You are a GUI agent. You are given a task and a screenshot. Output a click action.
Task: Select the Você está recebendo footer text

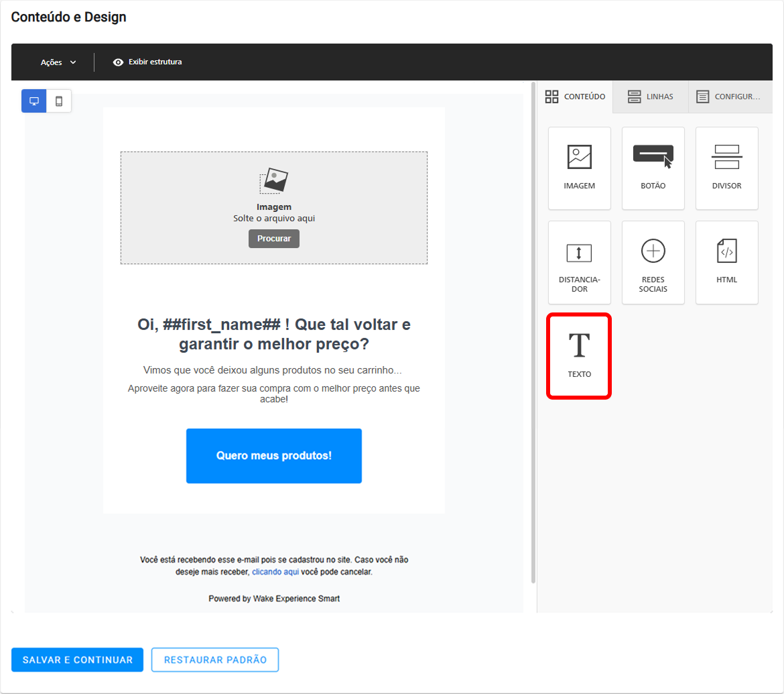[x=274, y=566]
